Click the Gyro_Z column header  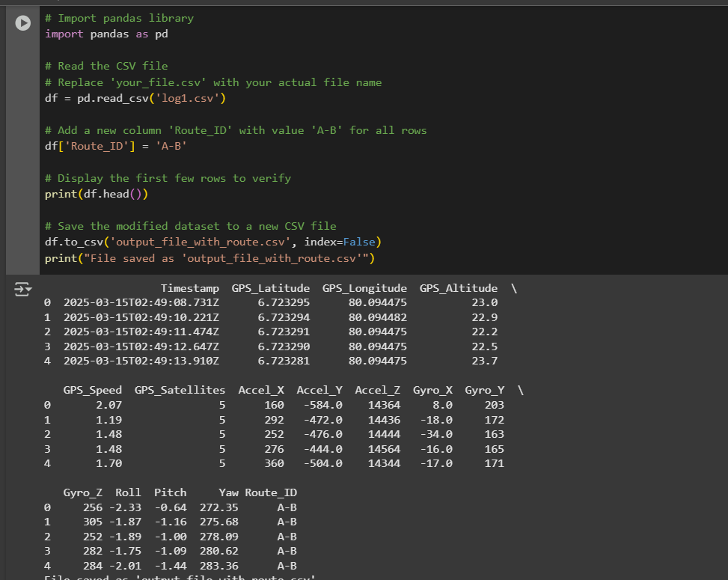[82, 492]
